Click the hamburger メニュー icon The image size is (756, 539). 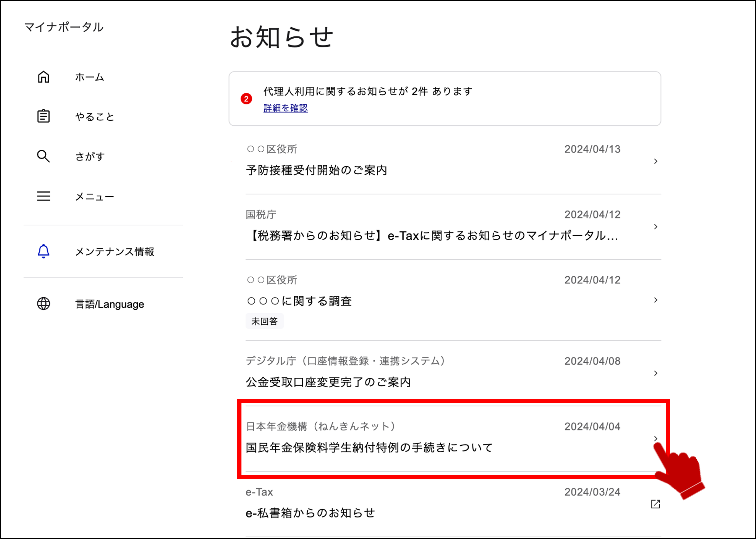click(43, 196)
